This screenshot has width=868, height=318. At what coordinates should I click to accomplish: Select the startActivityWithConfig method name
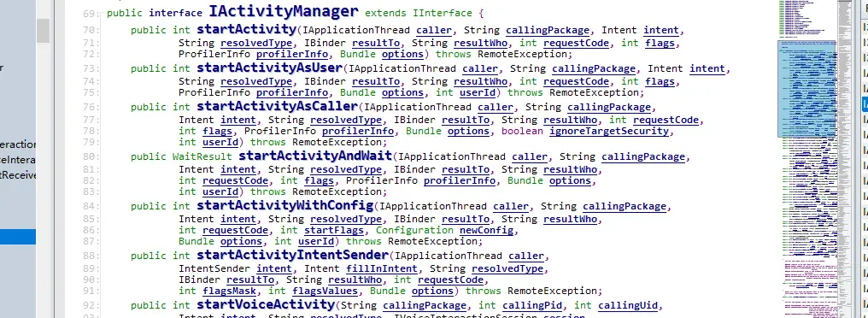[x=285, y=205]
